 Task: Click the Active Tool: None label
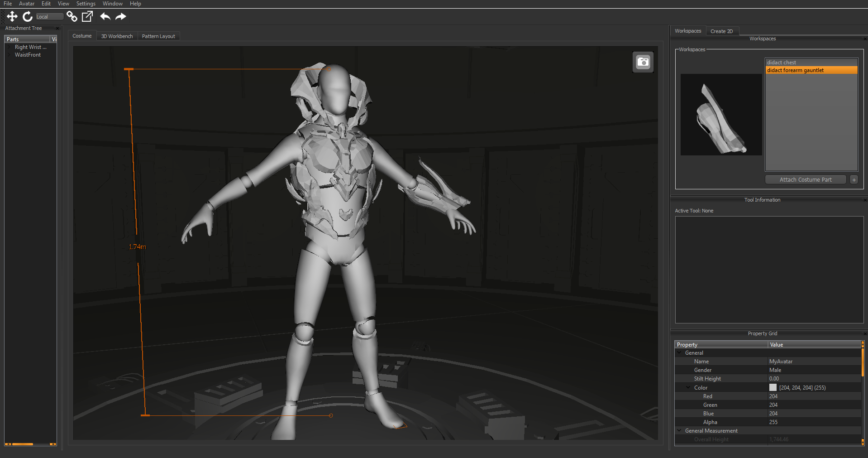(x=694, y=211)
